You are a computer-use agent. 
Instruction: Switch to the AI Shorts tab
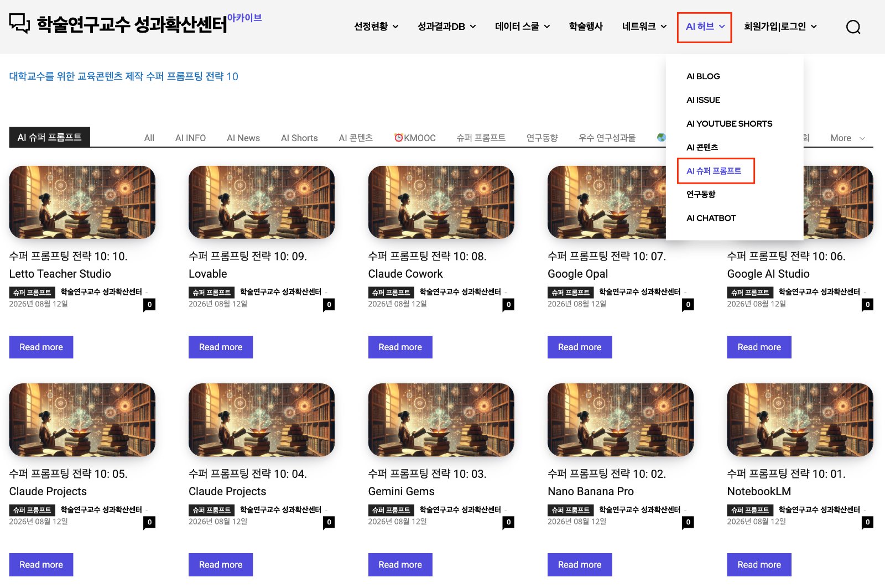pyautogui.click(x=299, y=138)
